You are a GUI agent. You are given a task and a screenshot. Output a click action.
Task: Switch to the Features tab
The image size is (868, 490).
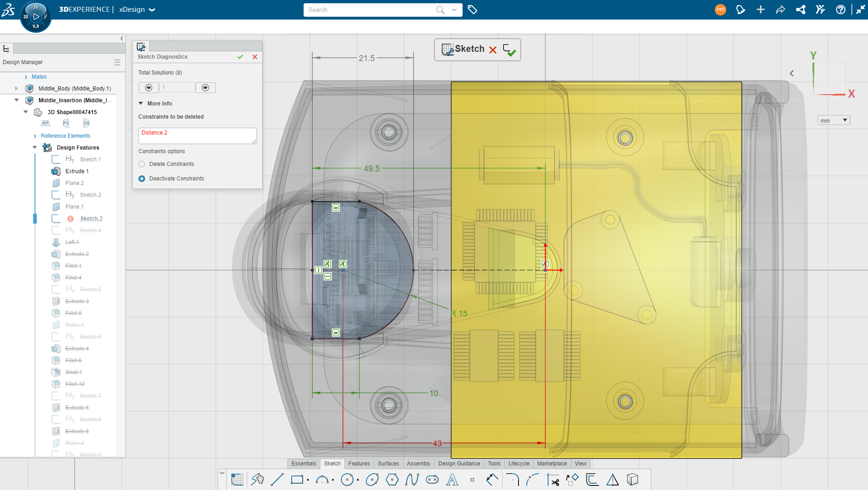(x=359, y=464)
